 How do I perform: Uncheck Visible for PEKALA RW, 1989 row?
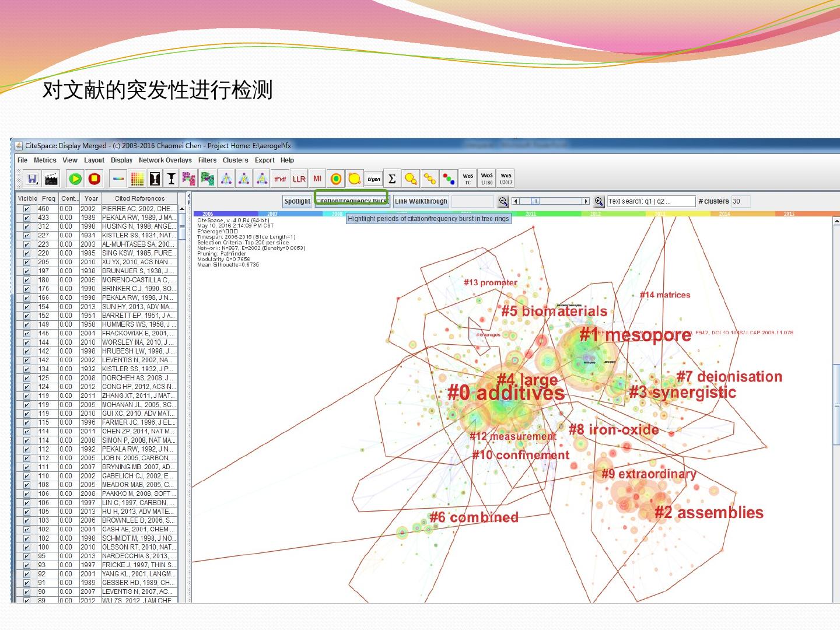point(26,218)
